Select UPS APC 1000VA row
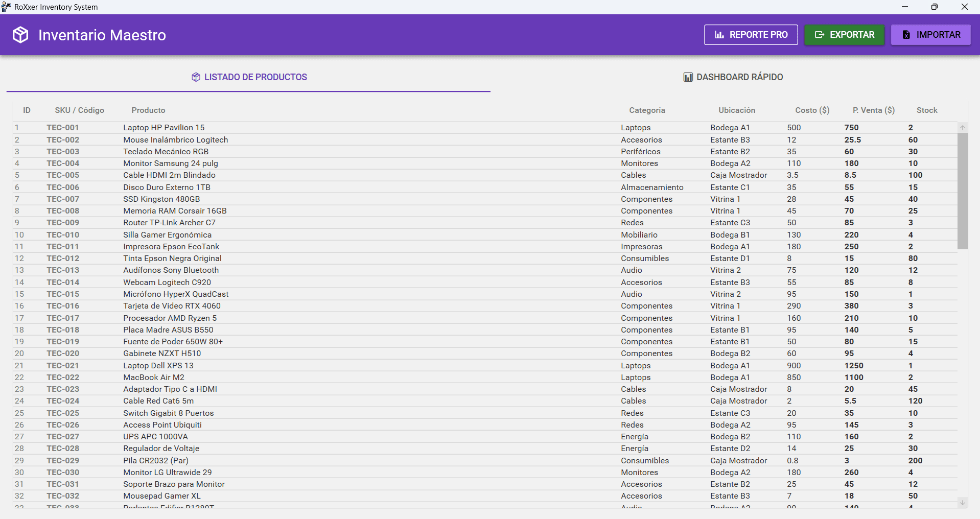This screenshot has width=980, height=519. pyautogui.click(x=485, y=437)
